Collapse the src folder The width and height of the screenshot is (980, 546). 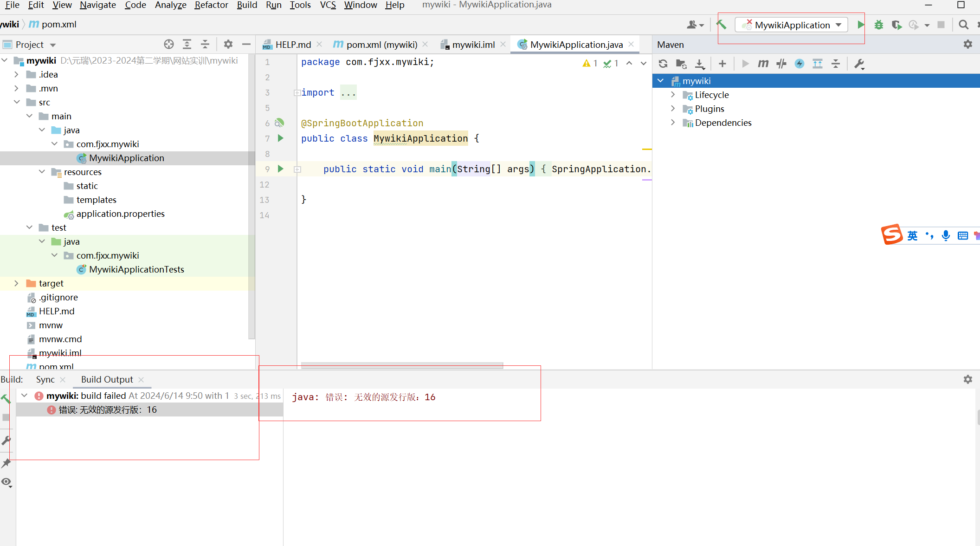point(16,102)
